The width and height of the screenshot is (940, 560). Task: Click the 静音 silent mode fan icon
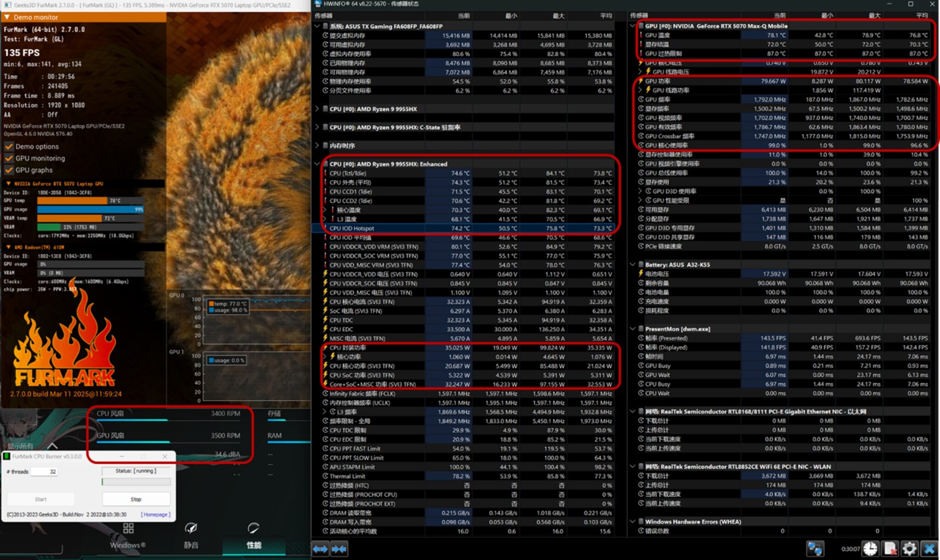tap(191, 528)
